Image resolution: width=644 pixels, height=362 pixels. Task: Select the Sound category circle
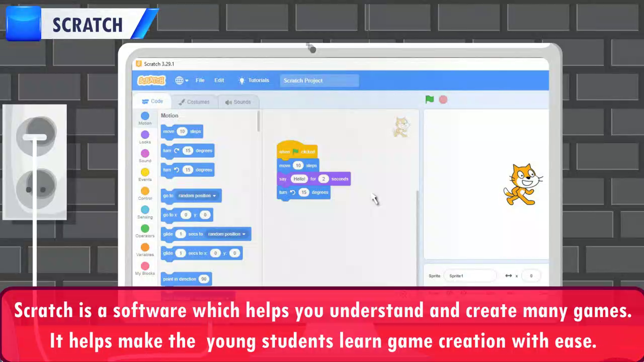click(145, 153)
